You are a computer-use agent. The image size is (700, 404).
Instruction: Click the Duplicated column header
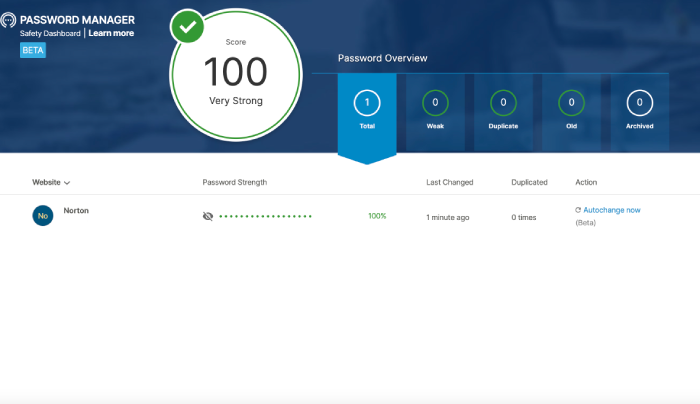click(529, 182)
